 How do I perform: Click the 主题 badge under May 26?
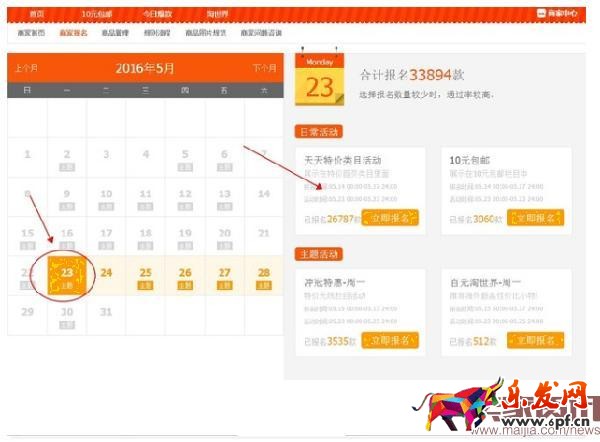tap(185, 286)
